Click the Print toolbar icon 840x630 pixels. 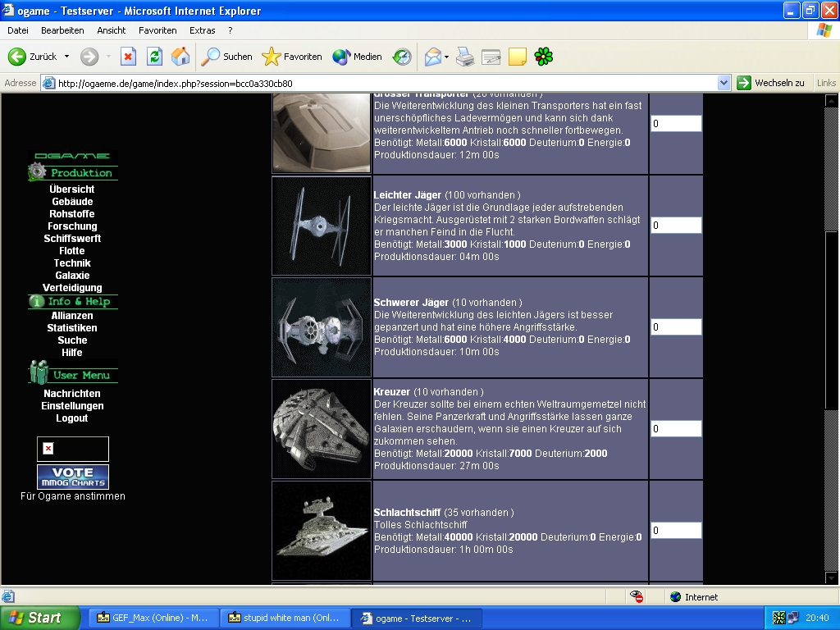[465, 57]
